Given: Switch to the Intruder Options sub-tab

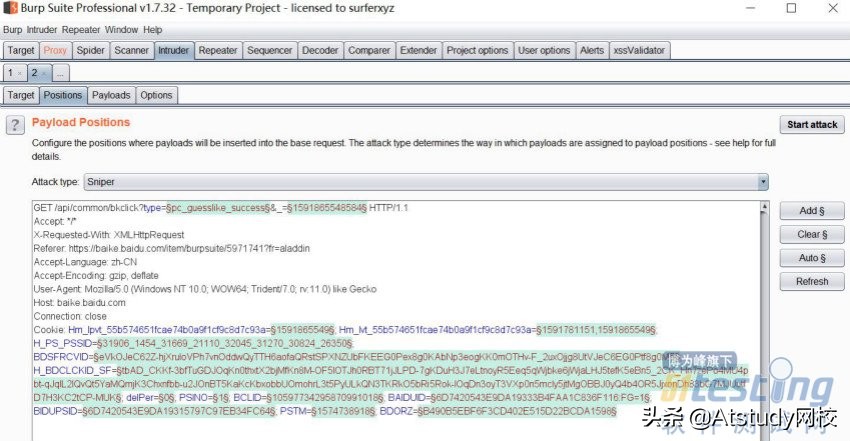Looking at the screenshot, I should (156, 95).
